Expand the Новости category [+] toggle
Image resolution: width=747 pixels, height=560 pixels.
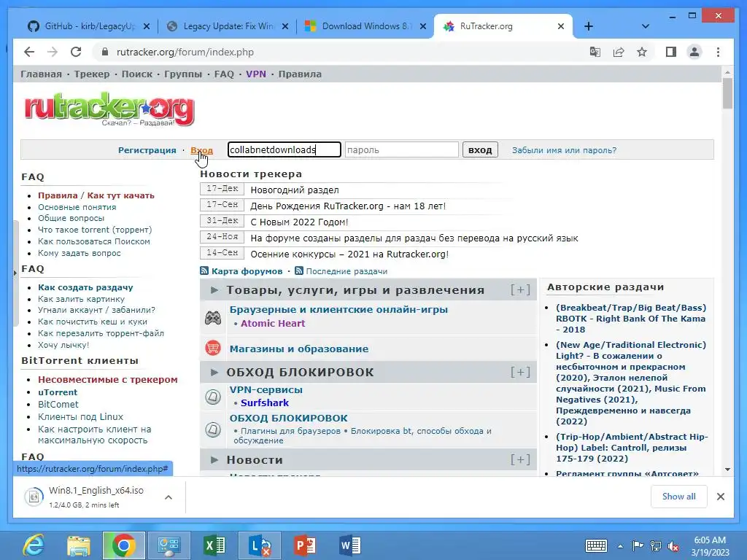point(520,459)
